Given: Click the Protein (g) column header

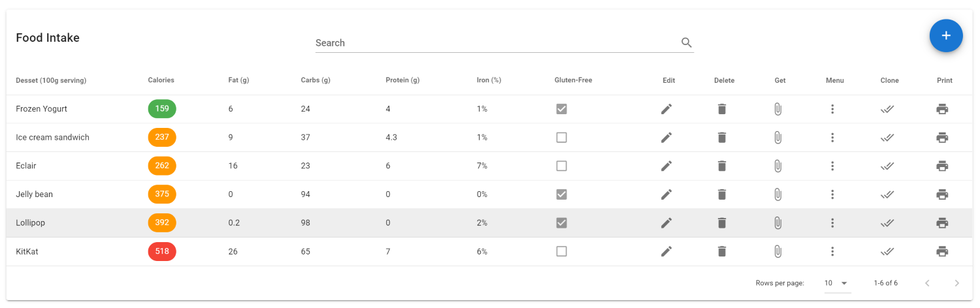Looking at the screenshot, I should (x=402, y=80).
